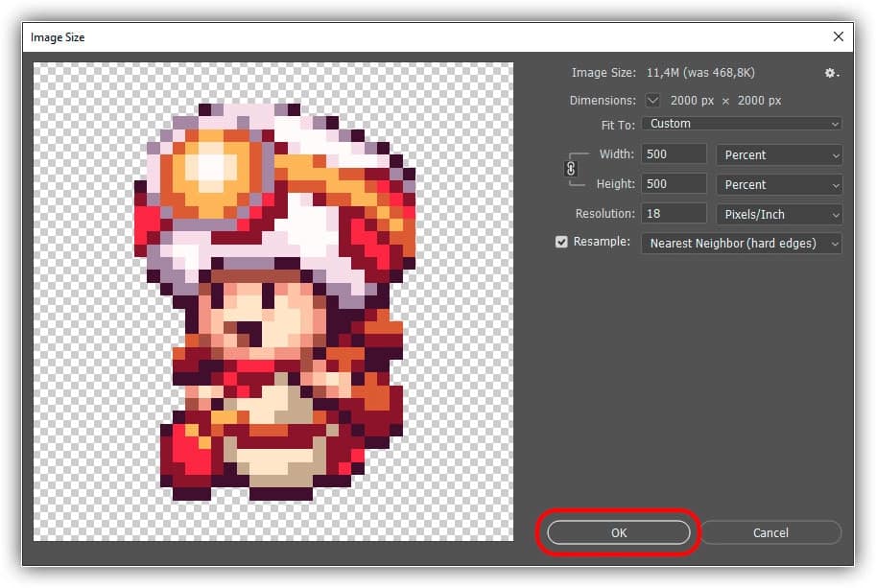Click the Width value field
This screenshot has height=588, width=876.
coord(674,154)
